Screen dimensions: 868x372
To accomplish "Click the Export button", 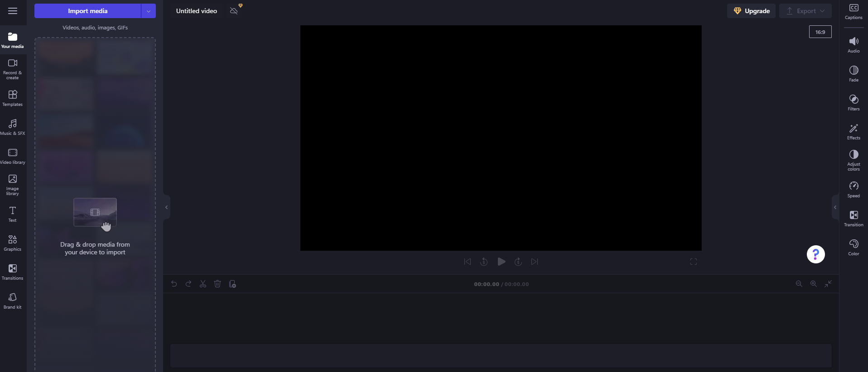I will [x=805, y=11].
